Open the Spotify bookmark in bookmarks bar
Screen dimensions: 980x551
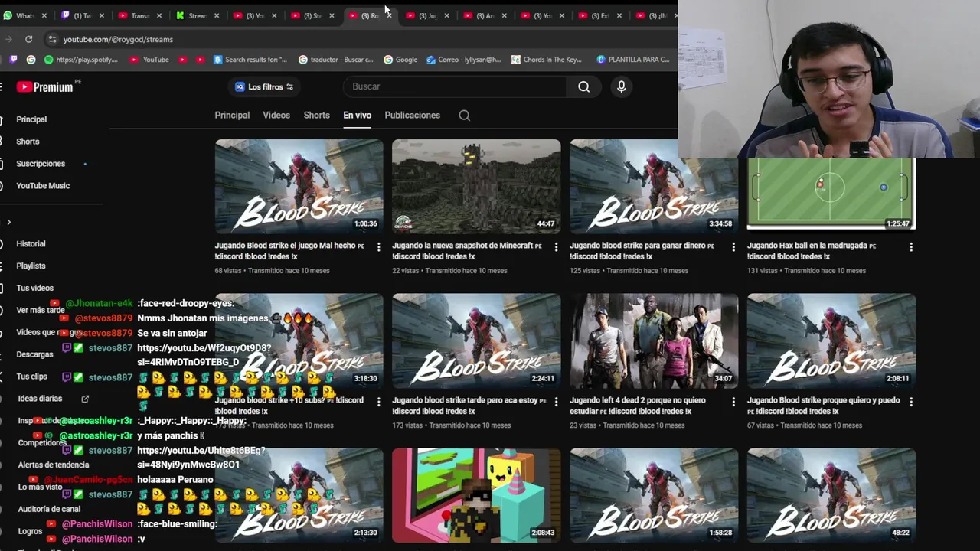coord(81,59)
